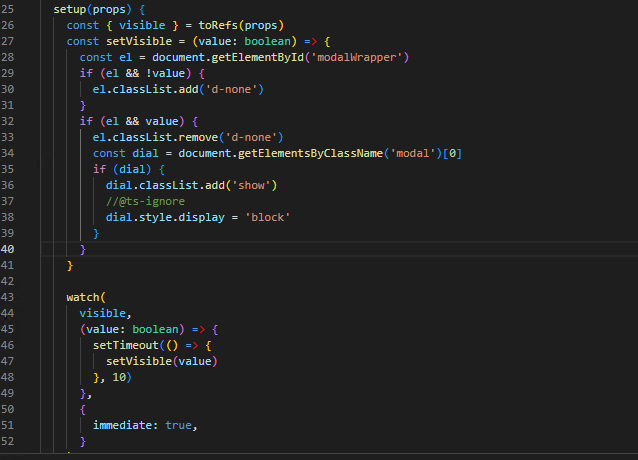Click 'boolean' type on line 45
The width and height of the screenshot is (638, 460).
pyautogui.click(x=155, y=329)
